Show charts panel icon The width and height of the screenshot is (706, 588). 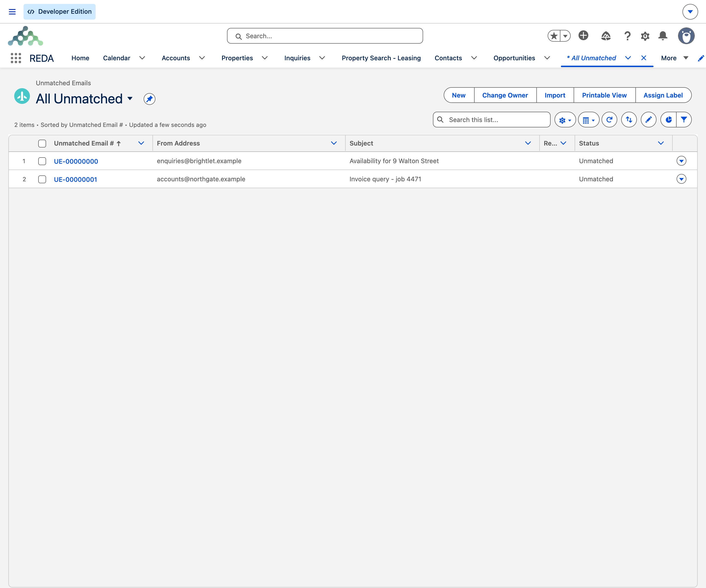pyautogui.click(x=668, y=120)
